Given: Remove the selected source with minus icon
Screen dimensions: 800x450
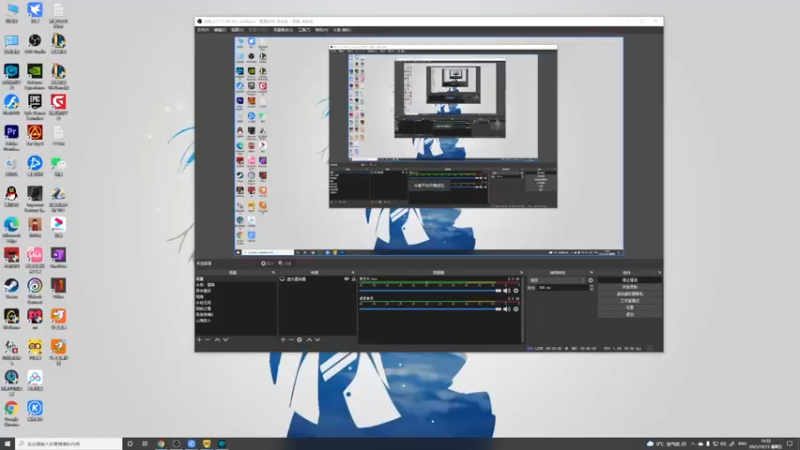Looking at the screenshot, I should pyautogui.click(x=291, y=340).
